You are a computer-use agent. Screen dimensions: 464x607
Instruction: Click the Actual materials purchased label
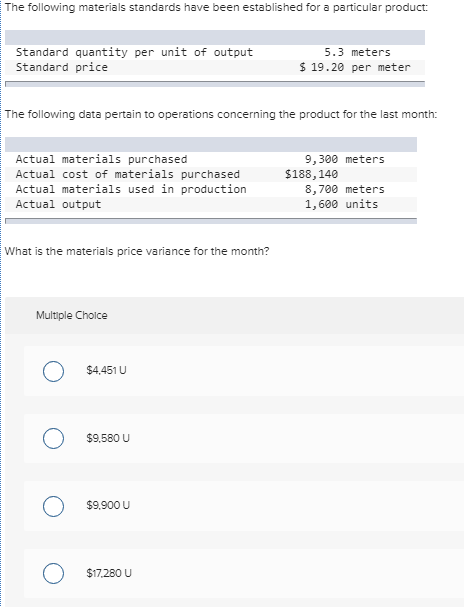(x=101, y=159)
